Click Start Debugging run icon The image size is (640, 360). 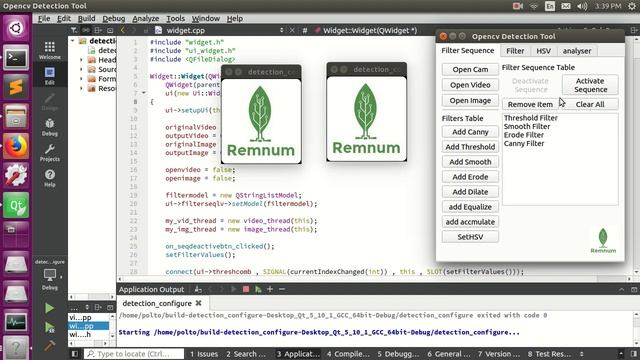coord(49,327)
